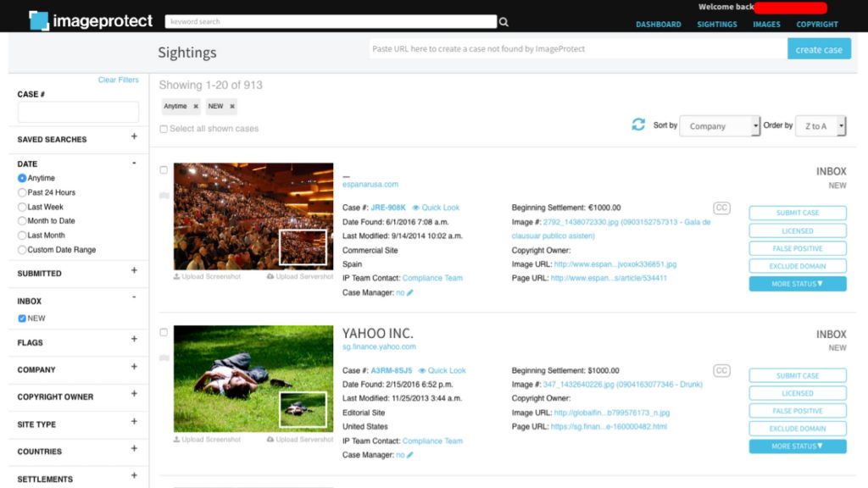Expand the Saved Searches filter section

(134, 137)
